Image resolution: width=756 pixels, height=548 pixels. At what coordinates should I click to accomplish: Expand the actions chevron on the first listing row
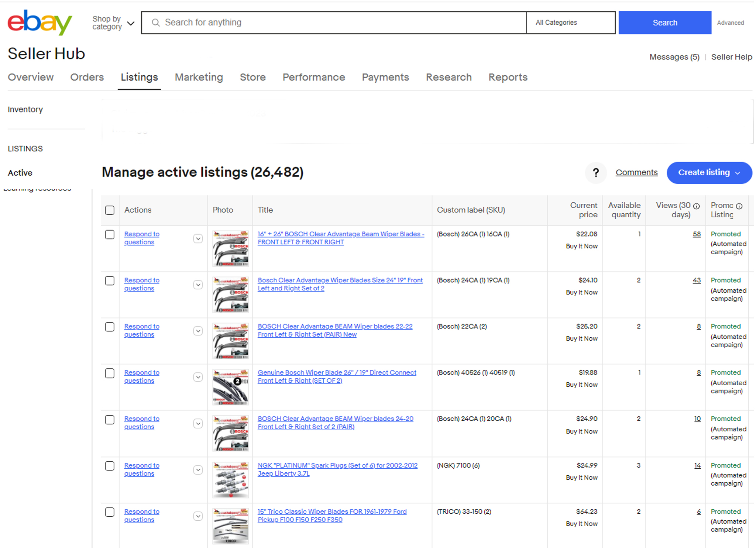[x=198, y=238]
